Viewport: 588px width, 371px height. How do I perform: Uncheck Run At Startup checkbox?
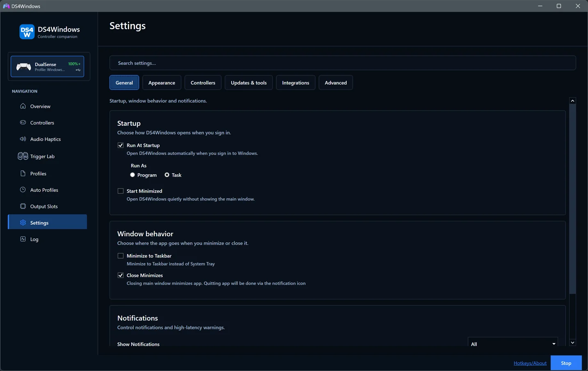121,145
